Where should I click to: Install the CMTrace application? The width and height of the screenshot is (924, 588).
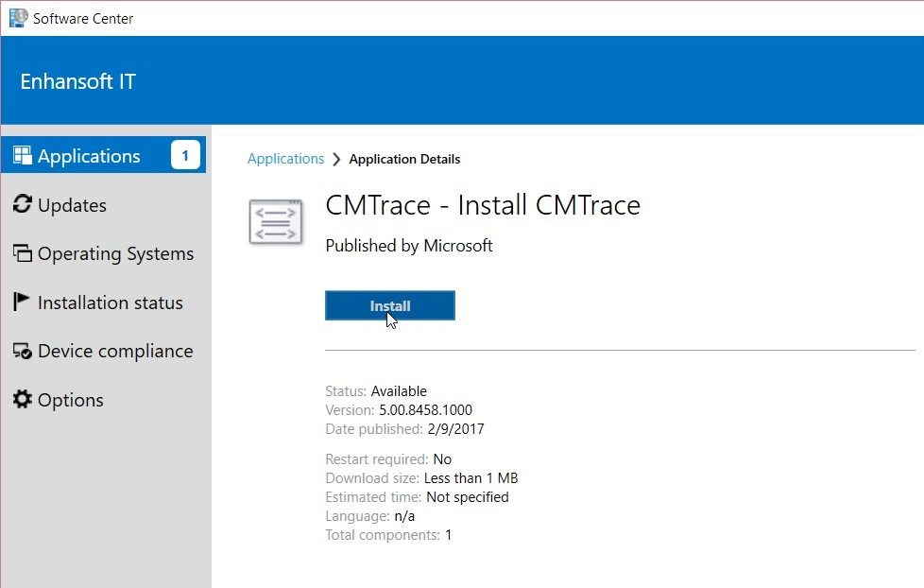click(390, 305)
